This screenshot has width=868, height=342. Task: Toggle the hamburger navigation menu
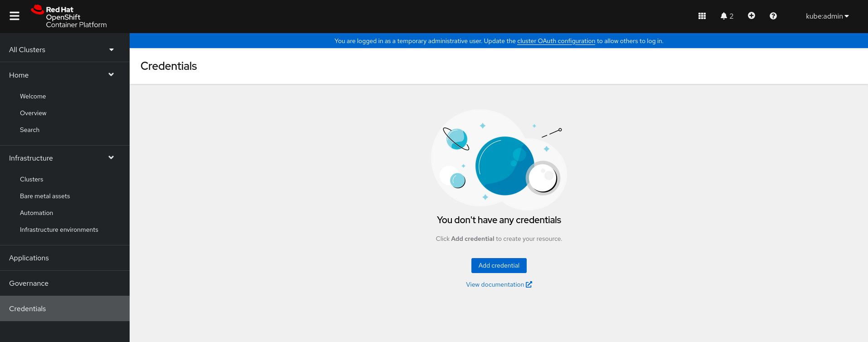click(x=15, y=16)
